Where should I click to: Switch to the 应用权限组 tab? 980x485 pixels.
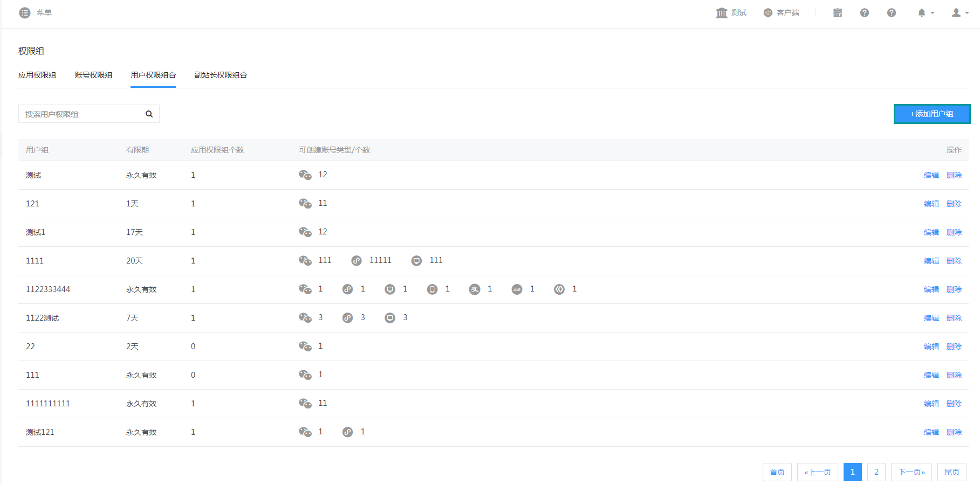(37, 75)
